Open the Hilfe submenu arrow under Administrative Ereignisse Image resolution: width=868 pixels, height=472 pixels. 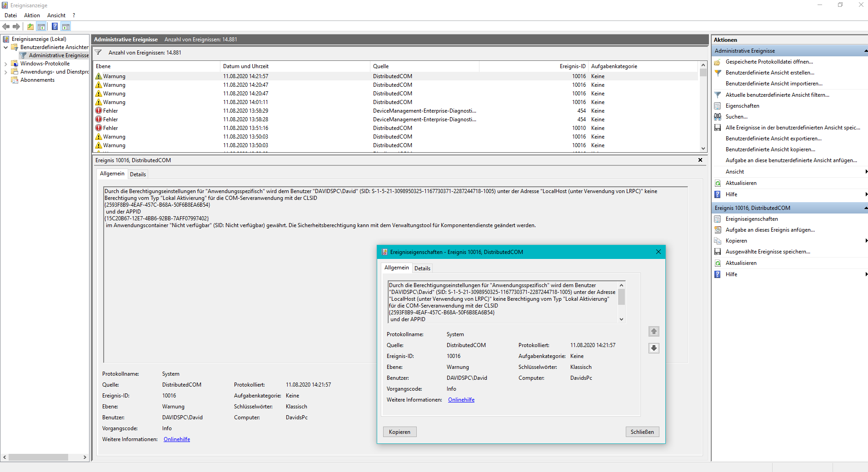[x=866, y=194]
